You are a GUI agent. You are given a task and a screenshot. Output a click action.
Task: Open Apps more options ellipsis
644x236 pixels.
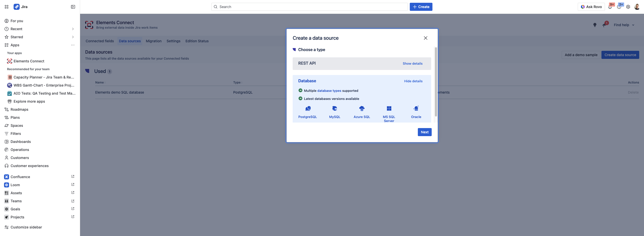(x=73, y=45)
